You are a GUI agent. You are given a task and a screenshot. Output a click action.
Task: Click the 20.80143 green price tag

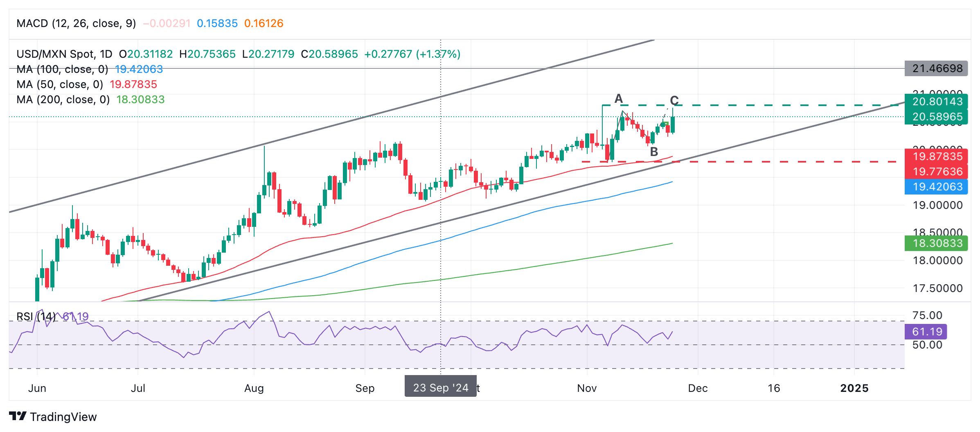coord(936,102)
